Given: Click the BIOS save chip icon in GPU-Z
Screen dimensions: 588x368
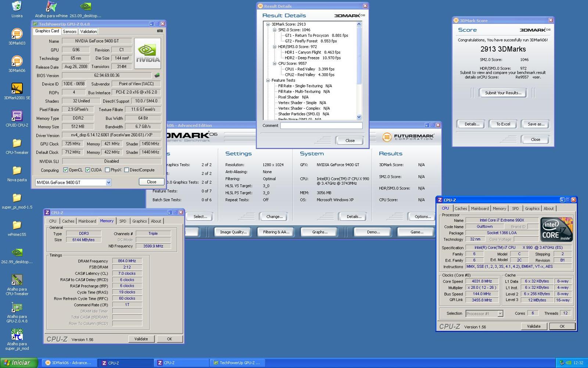Looking at the screenshot, I should click(x=157, y=75).
